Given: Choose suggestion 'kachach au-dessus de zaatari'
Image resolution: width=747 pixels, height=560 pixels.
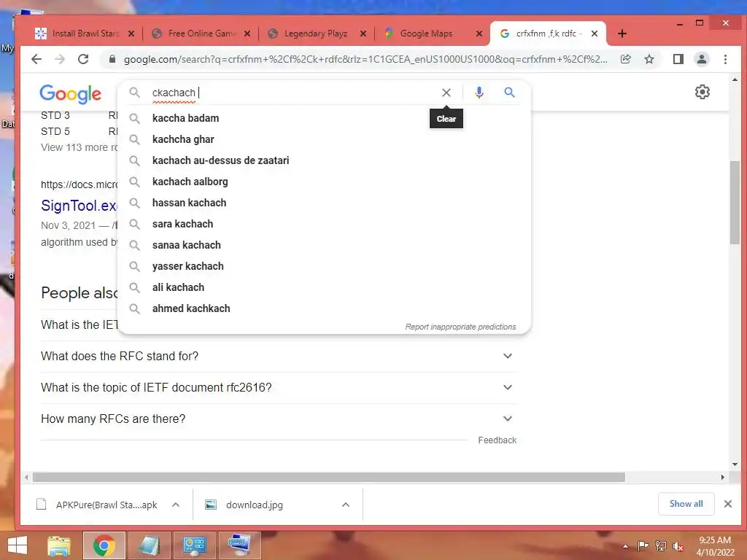Looking at the screenshot, I should pyautogui.click(x=324, y=160).
